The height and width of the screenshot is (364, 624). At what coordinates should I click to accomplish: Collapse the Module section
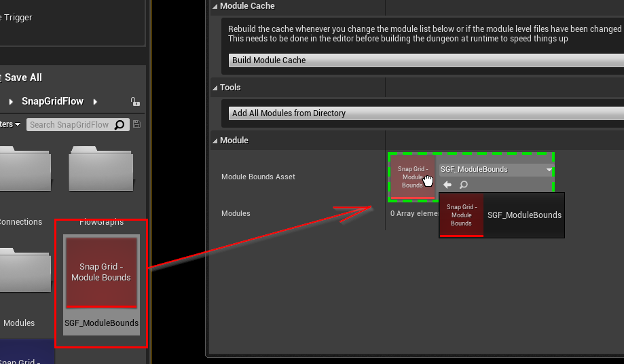click(x=215, y=141)
